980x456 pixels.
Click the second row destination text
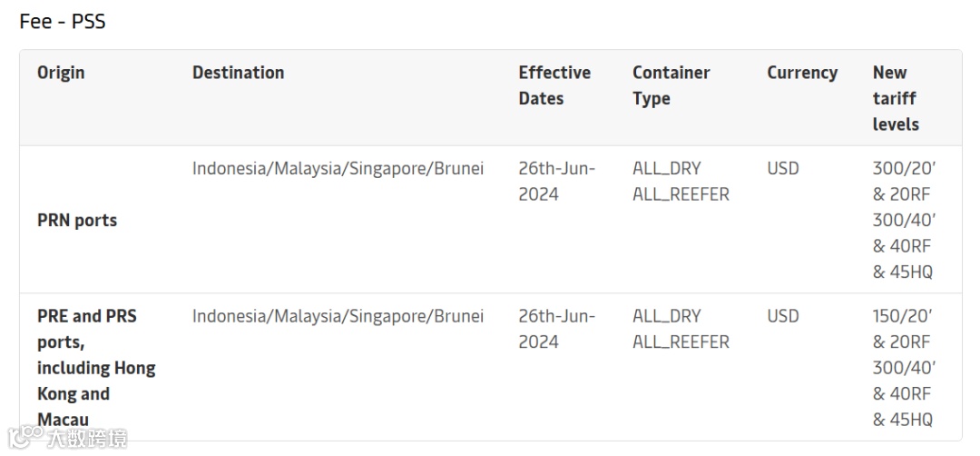click(338, 317)
